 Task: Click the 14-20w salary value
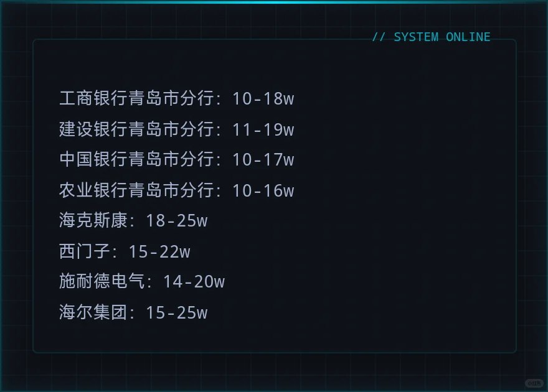coord(194,282)
